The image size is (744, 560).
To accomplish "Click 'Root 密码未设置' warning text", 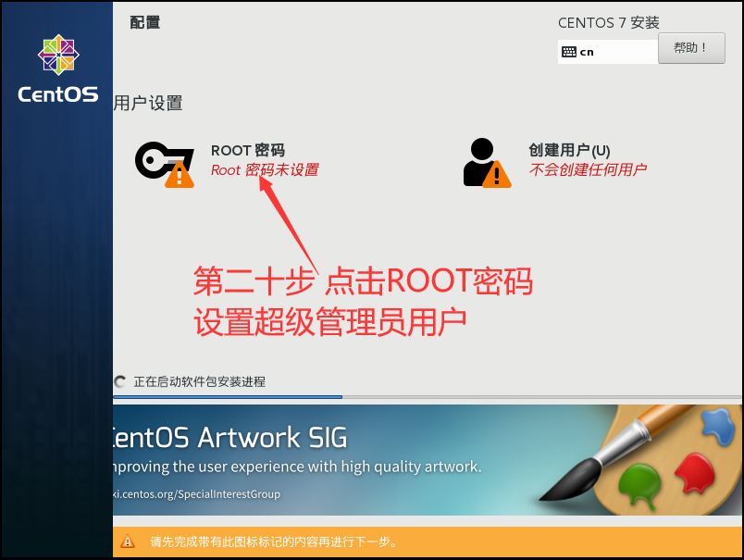I will click(x=265, y=170).
